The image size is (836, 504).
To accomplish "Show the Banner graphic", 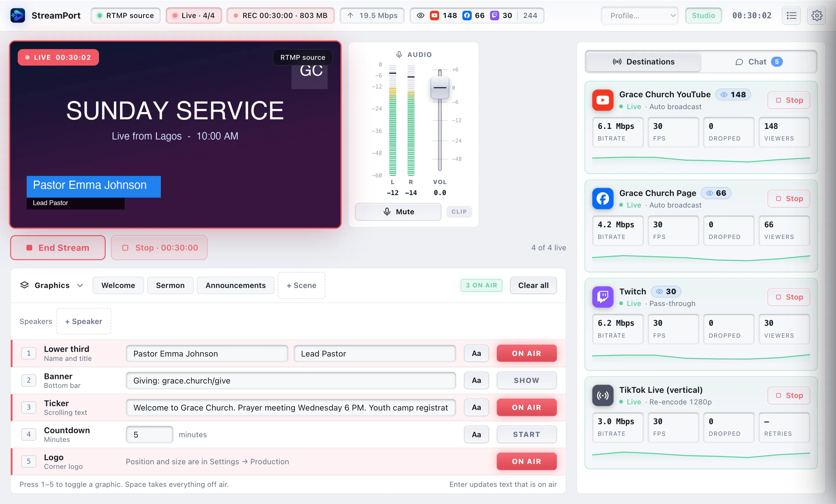I will pyautogui.click(x=527, y=380).
